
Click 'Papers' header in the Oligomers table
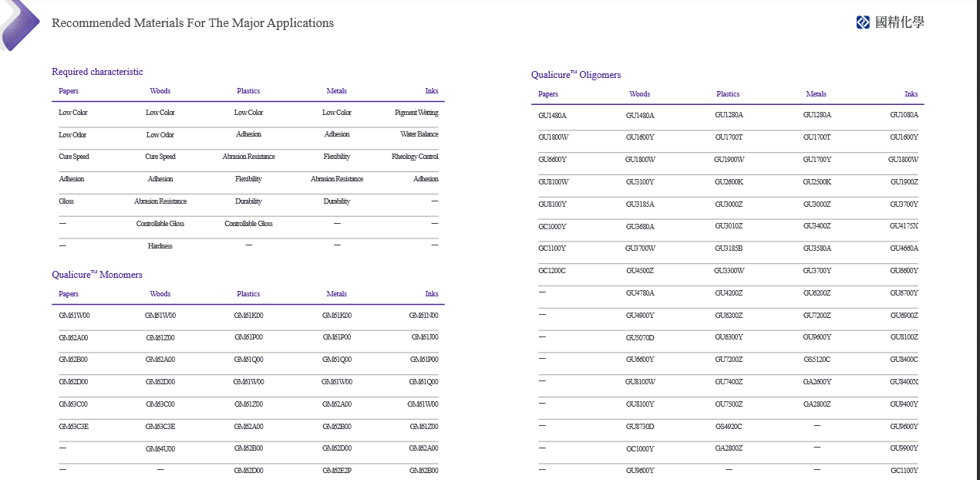tap(548, 94)
